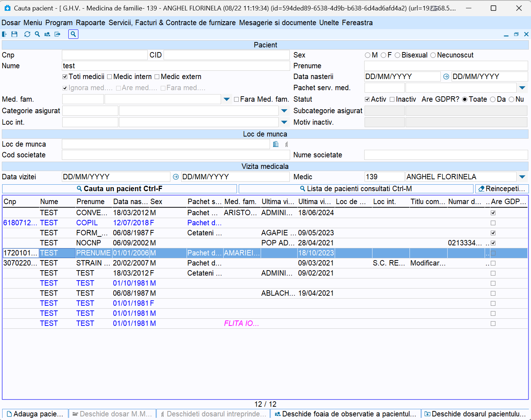
Task: Expand the Loc int. dropdown arrow
Action: [284, 123]
